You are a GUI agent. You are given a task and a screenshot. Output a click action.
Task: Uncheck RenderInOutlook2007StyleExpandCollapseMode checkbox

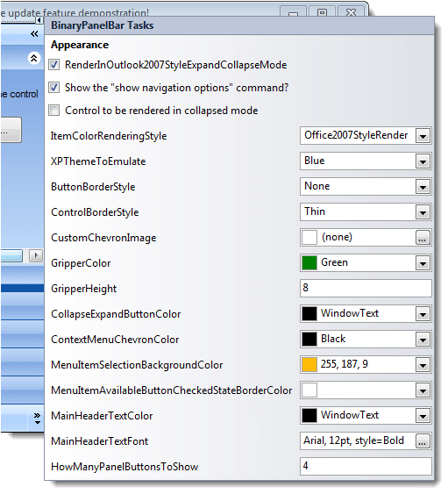click(53, 65)
